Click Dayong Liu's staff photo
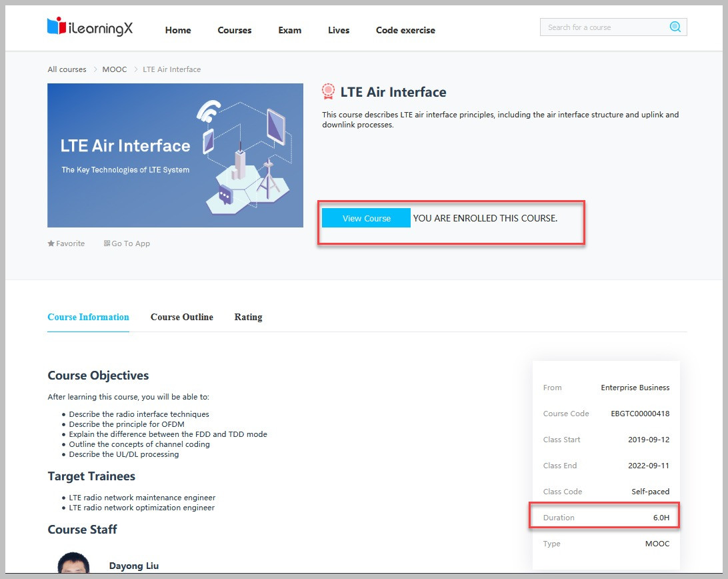Viewport: 728px width, 579px height. pos(73,563)
